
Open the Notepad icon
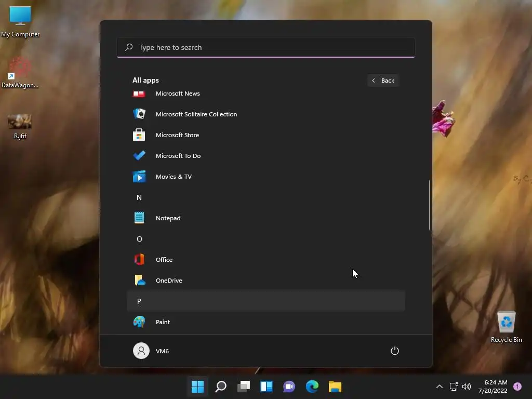(139, 218)
